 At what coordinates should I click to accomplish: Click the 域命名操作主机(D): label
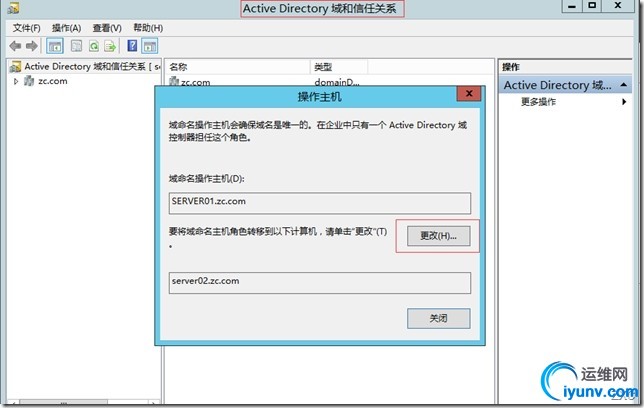pos(207,179)
